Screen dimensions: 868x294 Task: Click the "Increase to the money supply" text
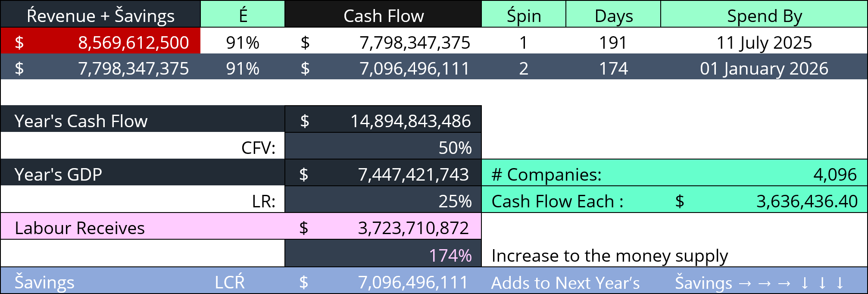coord(609,256)
